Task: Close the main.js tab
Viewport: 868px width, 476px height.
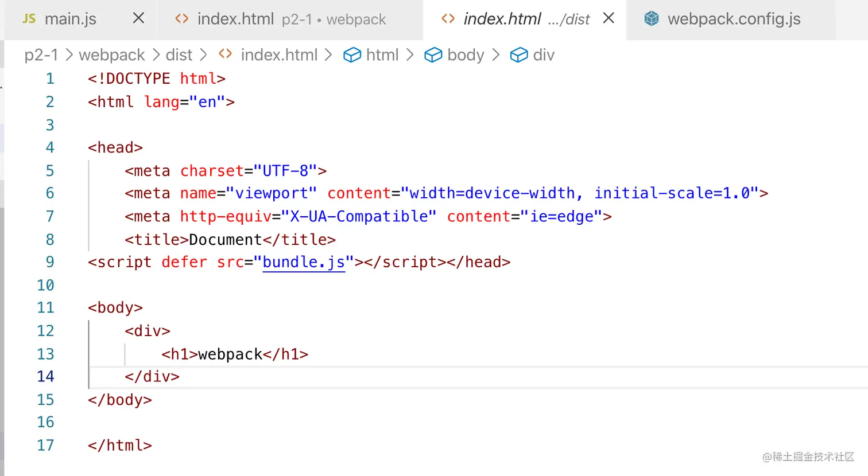Action: tap(138, 18)
